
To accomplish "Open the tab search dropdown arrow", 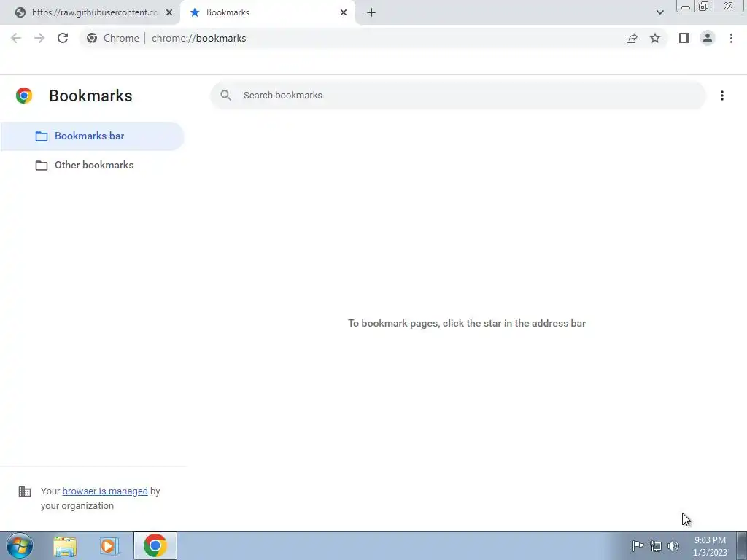I will (659, 12).
